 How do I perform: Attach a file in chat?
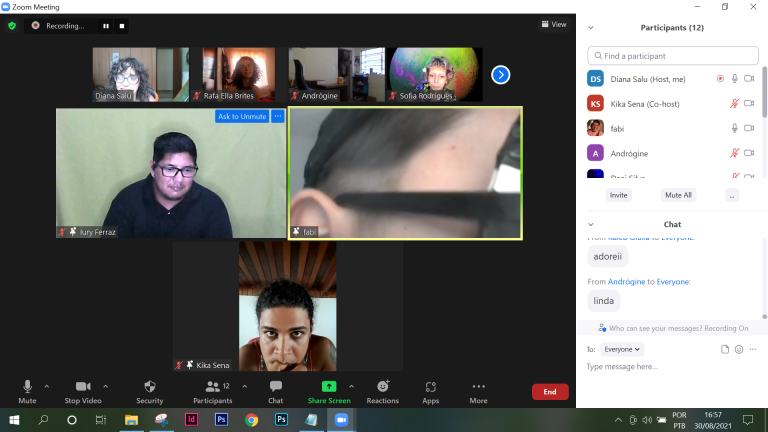(725, 349)
